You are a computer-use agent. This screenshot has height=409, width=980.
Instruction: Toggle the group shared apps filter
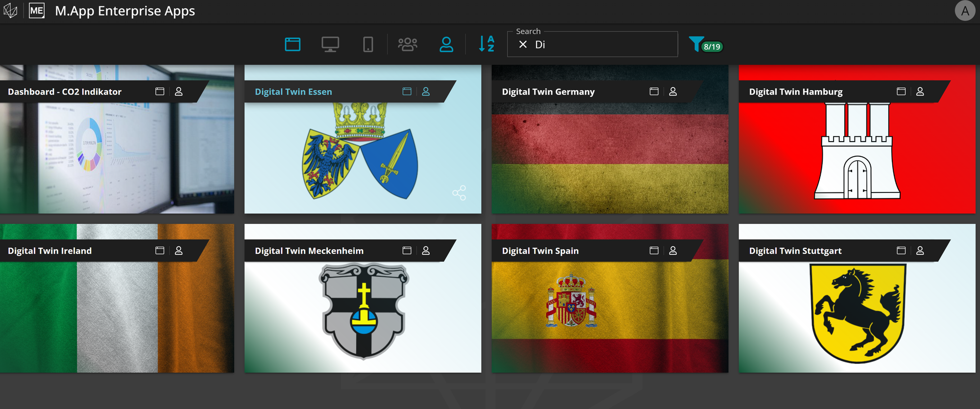click(x=408, y=45)
